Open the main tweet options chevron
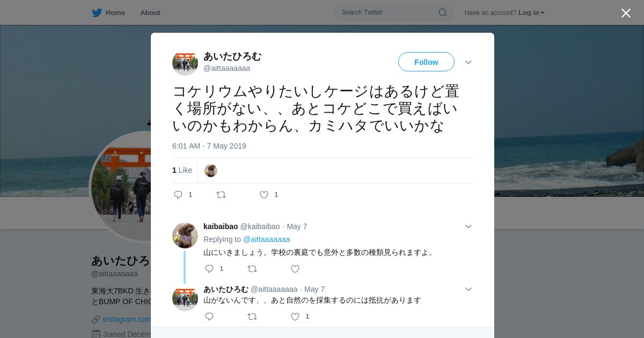 469,62
